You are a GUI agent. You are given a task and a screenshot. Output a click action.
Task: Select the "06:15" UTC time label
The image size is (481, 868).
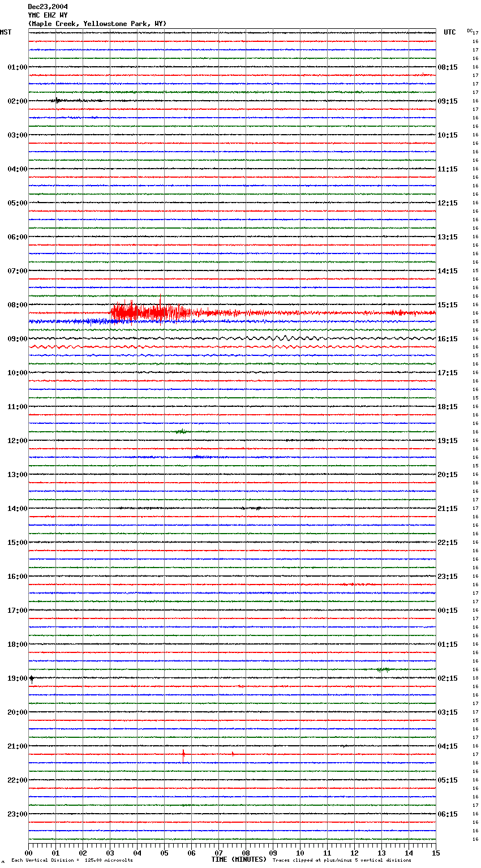pos(448,814)
